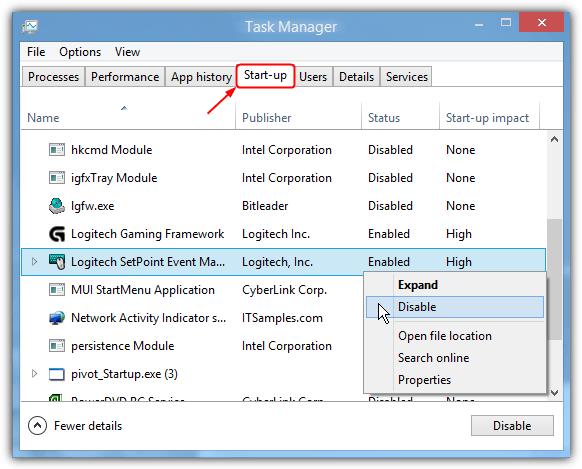
Task: Click the High impact of Logitech SetPoint
Action: click(x=459, y=262)
